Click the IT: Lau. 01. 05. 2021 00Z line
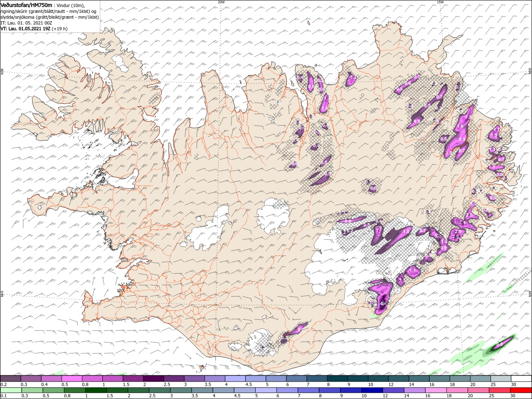Viewport: 532px width, 399px height. (26, 23)
